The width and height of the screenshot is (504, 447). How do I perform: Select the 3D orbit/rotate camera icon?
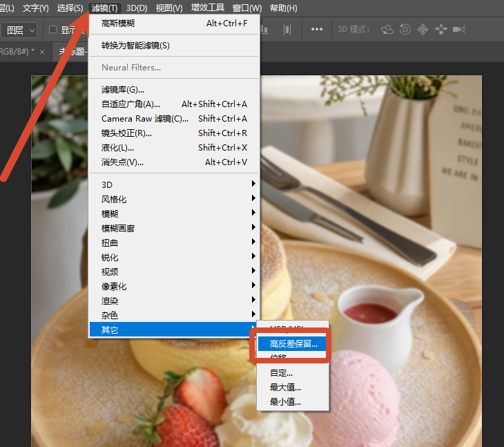387,30
